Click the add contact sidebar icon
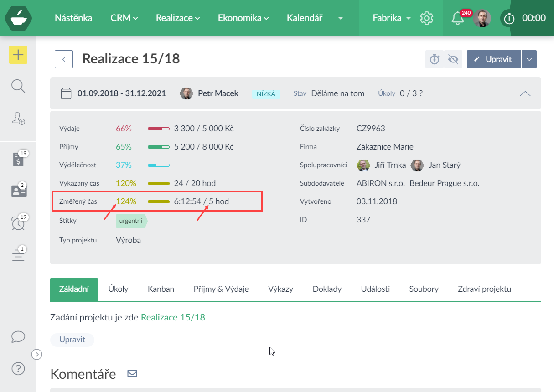554x392 pixels. pyautogui.click(x=18, y=118)
